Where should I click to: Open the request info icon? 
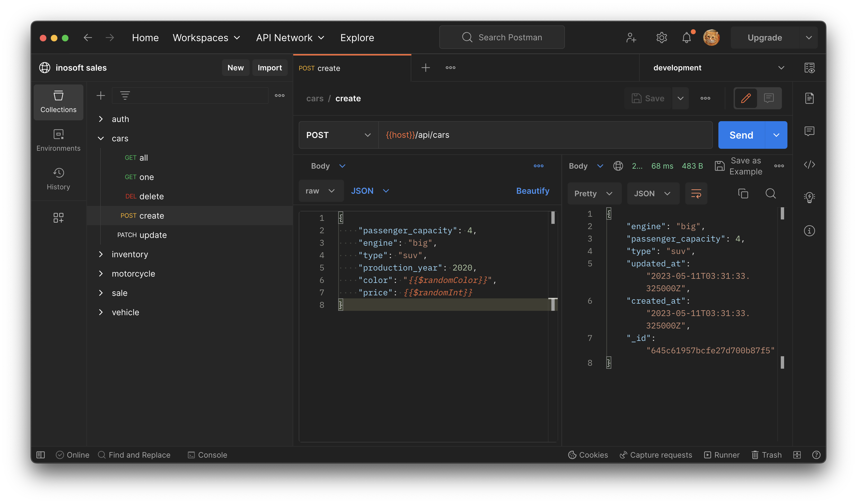[810, 231]
